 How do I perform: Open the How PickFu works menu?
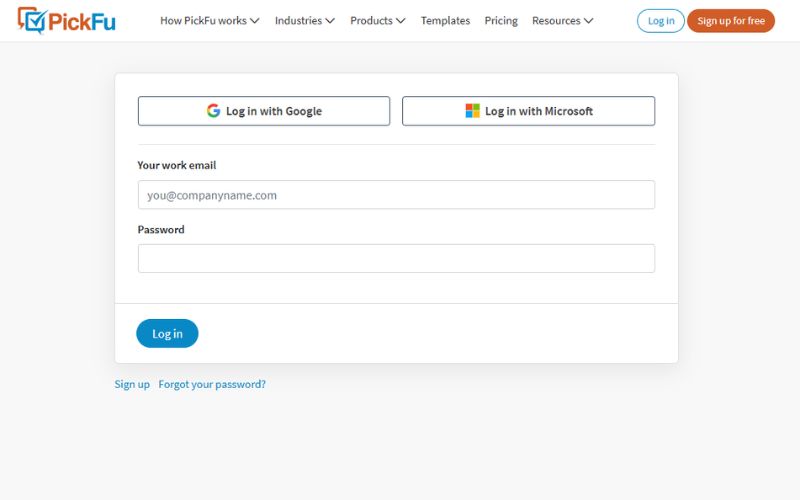[203, 21]
